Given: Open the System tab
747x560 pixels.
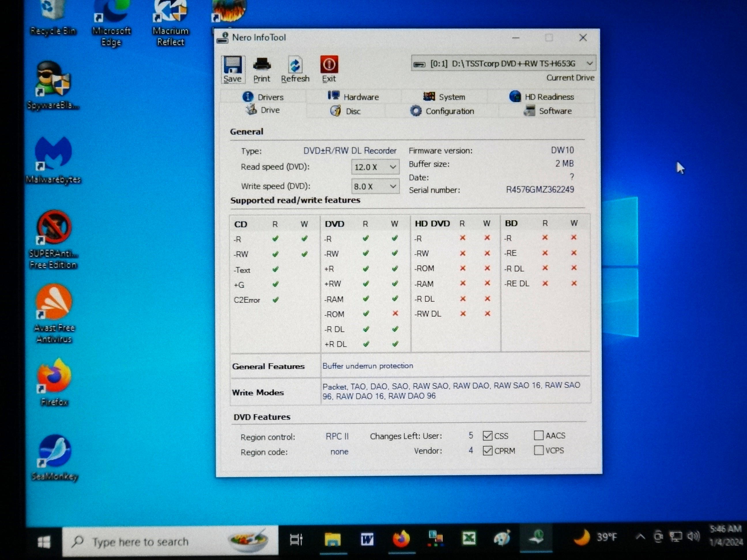Looking at the screenshot, I should 444,97.
